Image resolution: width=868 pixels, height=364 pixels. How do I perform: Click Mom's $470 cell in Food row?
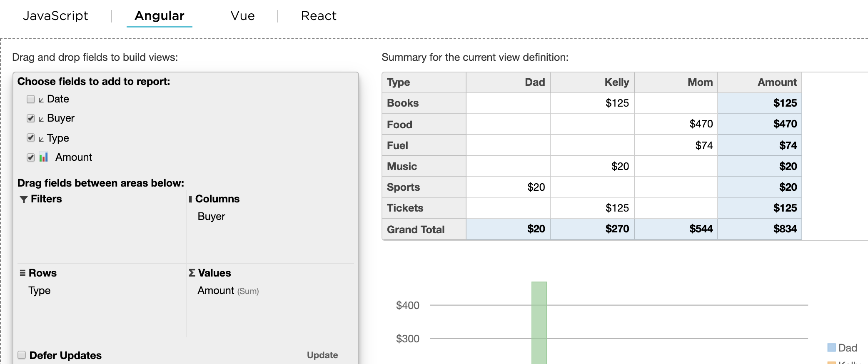[x=676, y=124]
